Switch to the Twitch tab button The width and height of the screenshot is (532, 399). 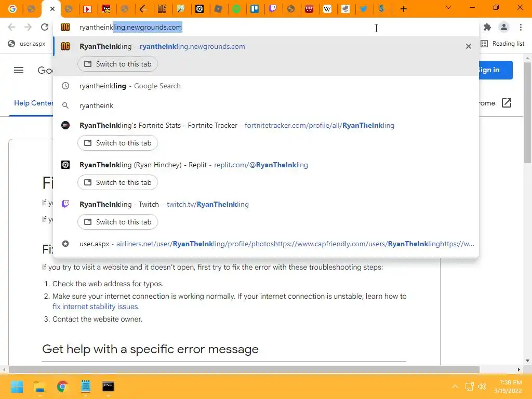click(117, 222)
